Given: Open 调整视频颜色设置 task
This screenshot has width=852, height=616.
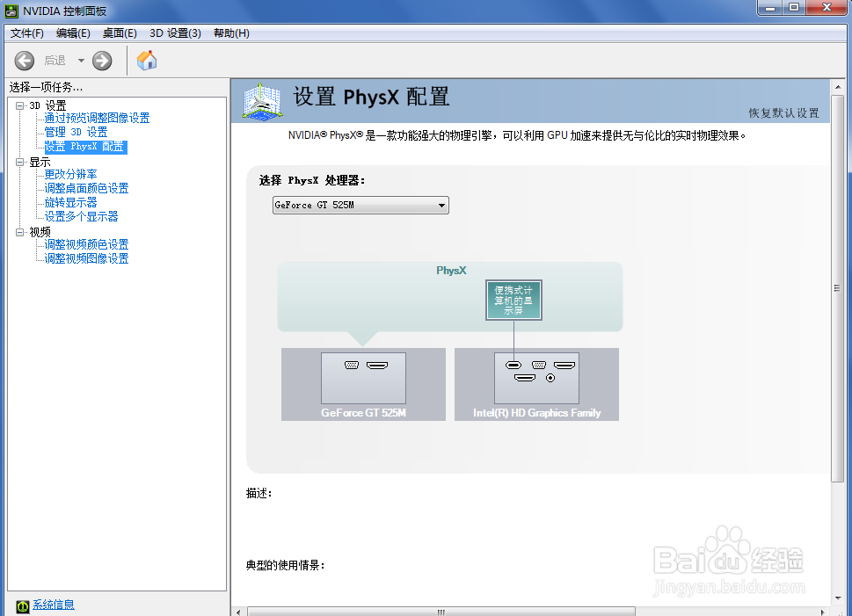Looking at the screenshot, I should pyautogui.click(x=86, y=244).
